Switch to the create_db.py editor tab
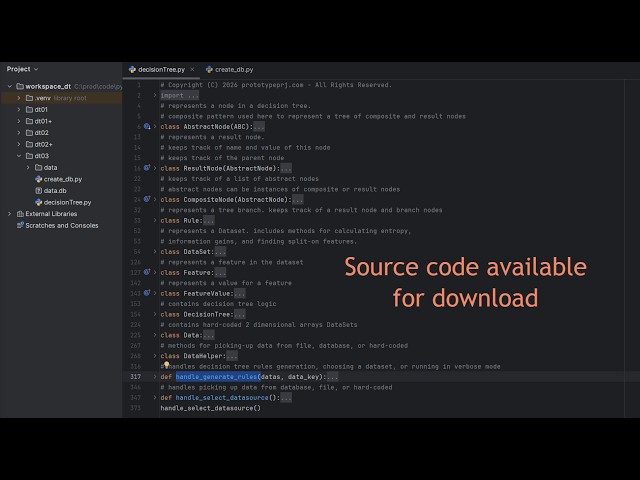This screenshot has height=480, width=640. 230,70
